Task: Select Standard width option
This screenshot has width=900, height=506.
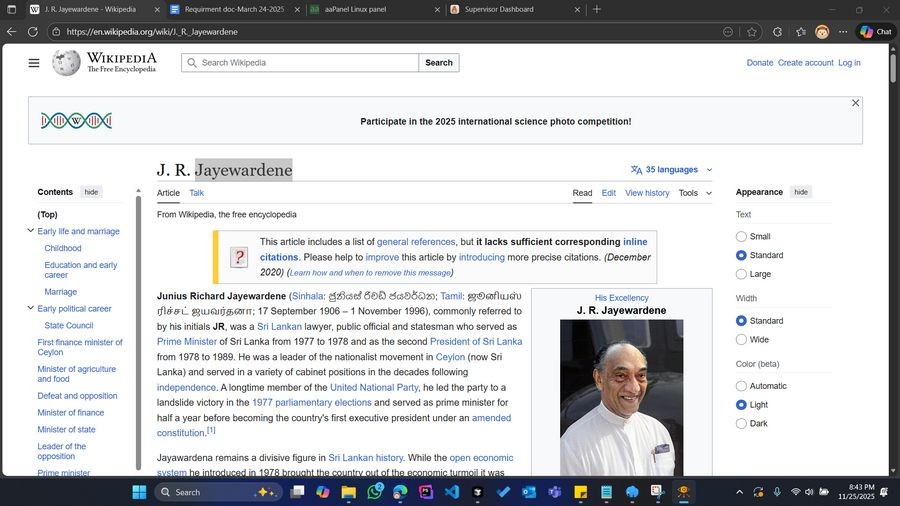Action: 741,321
